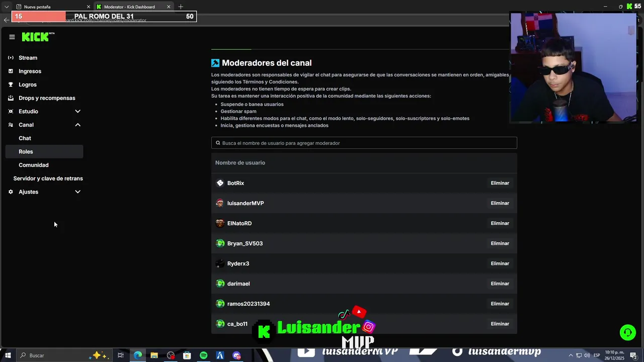Screen dimensions: 644x362
Task: Switch to Moderator - Kick Dashboard tab
Action: pos(133,7)
